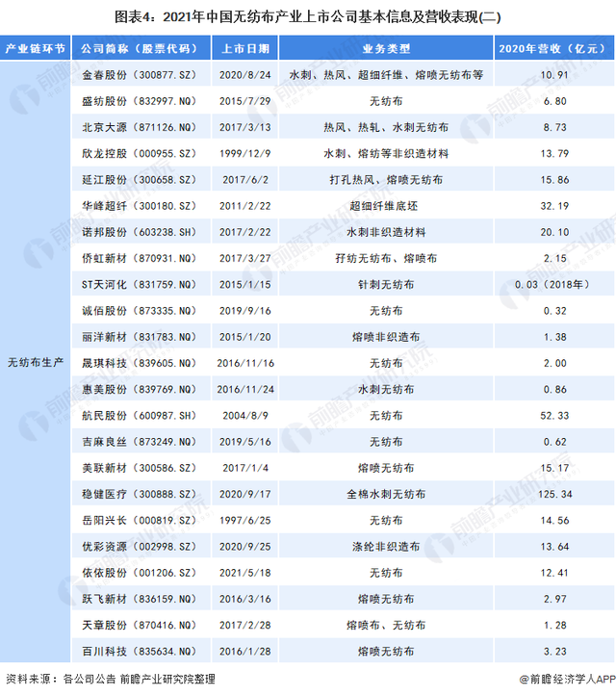
Task: Click company cell 岳阳兴长（000819.SZ）
Action: pyautogui.click(x=140, y=520)
